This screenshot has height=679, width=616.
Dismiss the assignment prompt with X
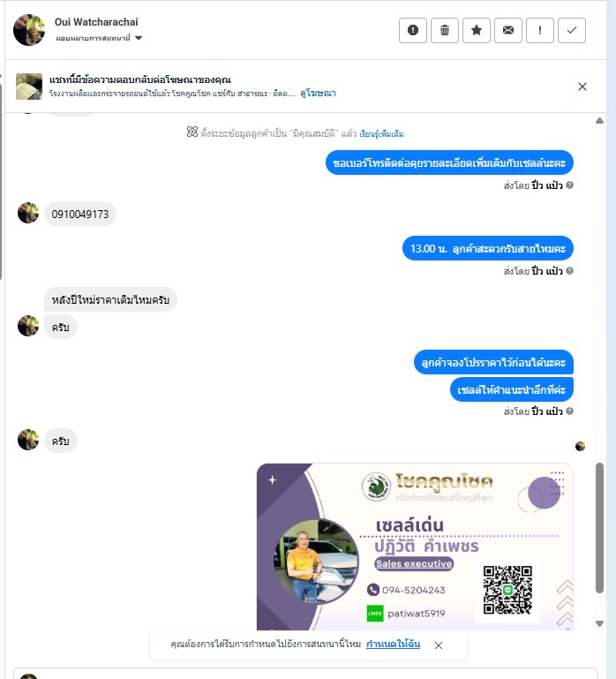click(x=438, y=645)
